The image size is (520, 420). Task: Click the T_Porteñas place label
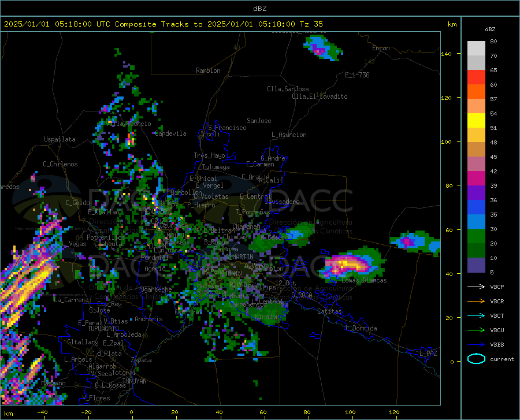tap(252, 212)
